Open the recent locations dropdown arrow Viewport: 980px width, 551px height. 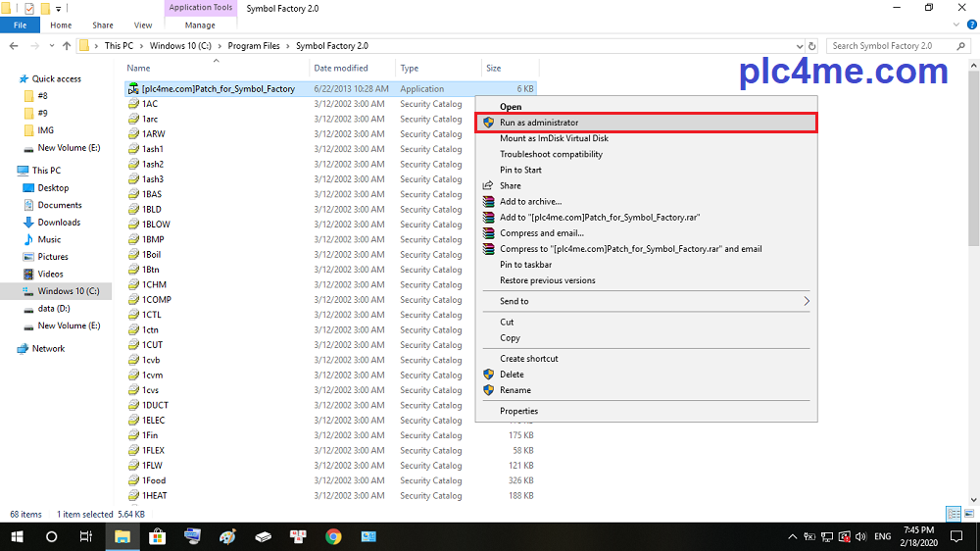50,46
